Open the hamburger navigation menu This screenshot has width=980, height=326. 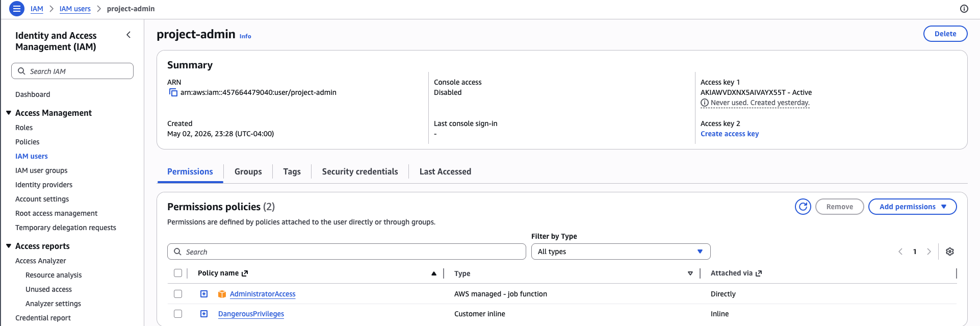click(17, 9)
